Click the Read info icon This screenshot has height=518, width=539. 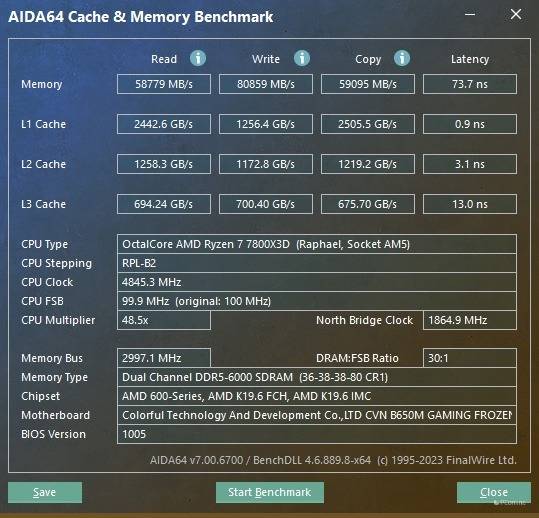[198, 58]
